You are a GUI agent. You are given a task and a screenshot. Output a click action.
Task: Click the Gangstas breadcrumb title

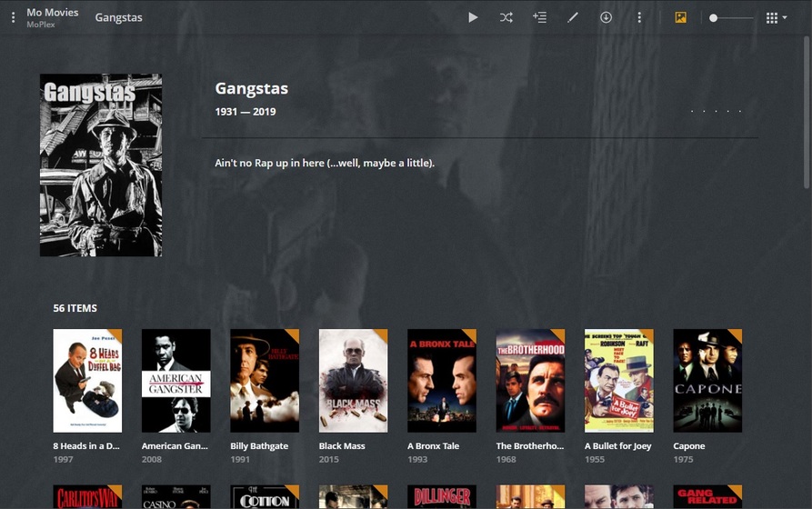118,17
